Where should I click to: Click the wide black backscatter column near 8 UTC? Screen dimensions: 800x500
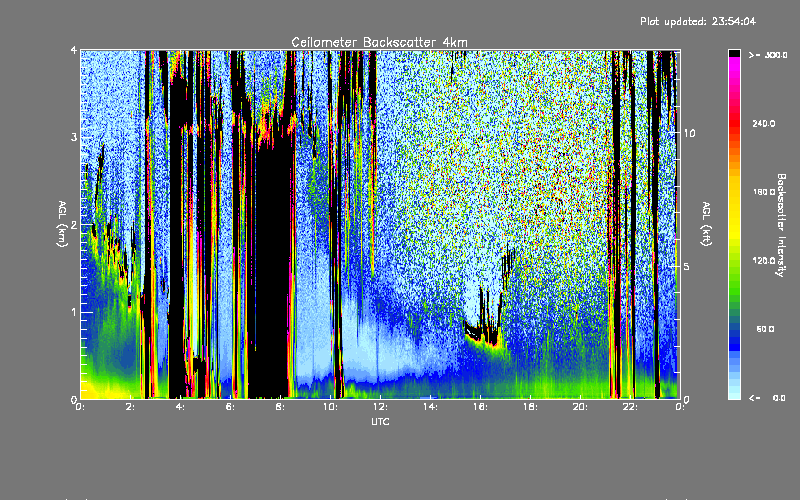click(x=273, y=270)
